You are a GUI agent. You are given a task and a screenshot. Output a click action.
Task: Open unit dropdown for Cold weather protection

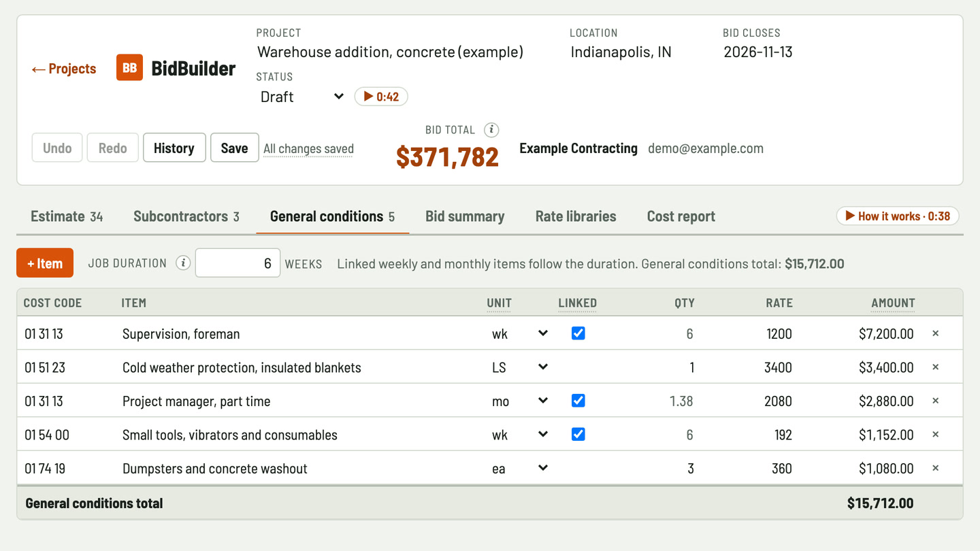(x=519, y=367)
